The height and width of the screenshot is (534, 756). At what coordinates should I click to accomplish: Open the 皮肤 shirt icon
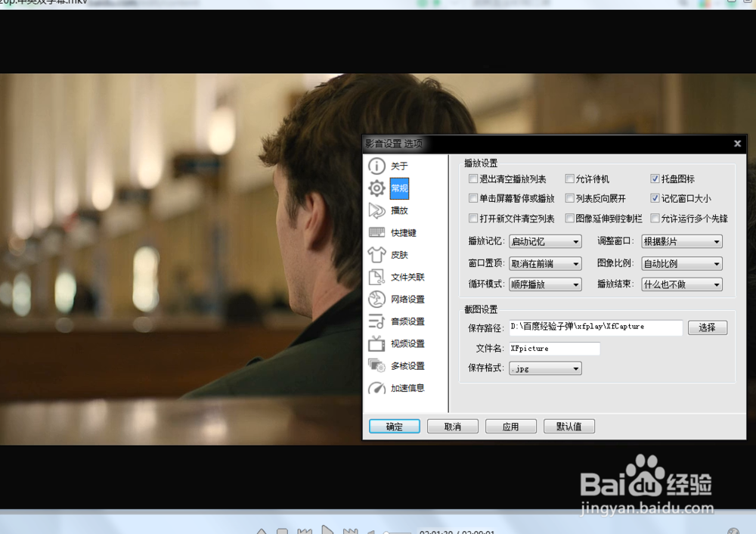[376, 254]
